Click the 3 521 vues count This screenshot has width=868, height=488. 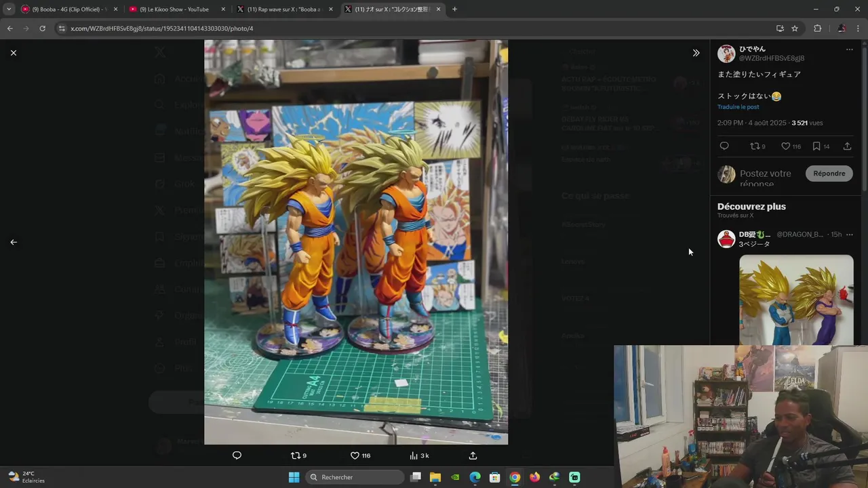(x=807, y=123)
